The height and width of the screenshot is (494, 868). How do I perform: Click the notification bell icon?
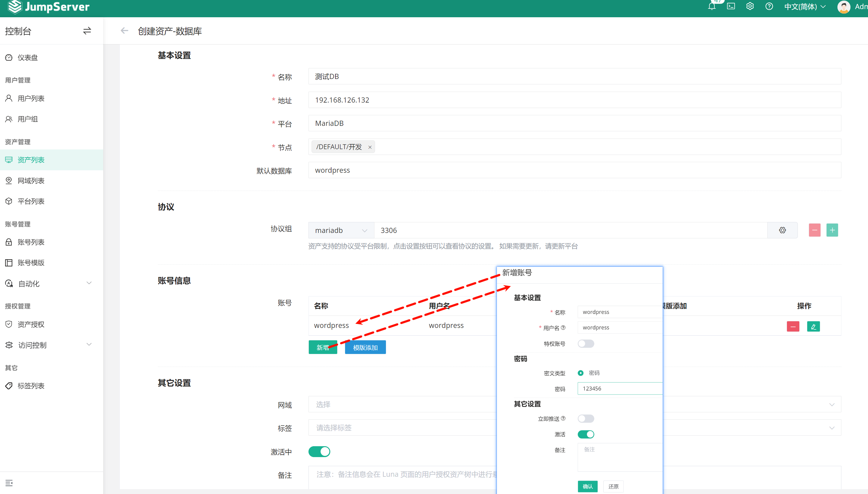click(712, 6)
